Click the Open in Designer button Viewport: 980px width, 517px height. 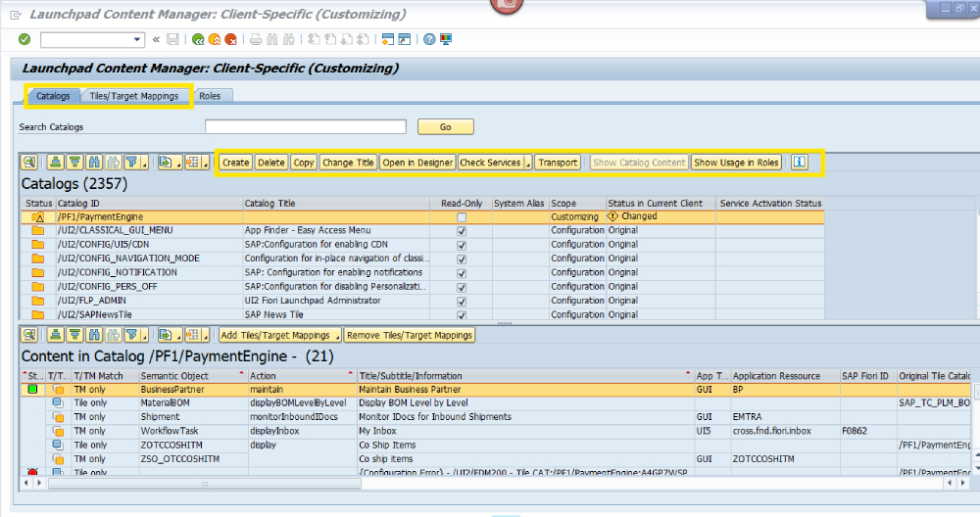click(x=417, y=163)
